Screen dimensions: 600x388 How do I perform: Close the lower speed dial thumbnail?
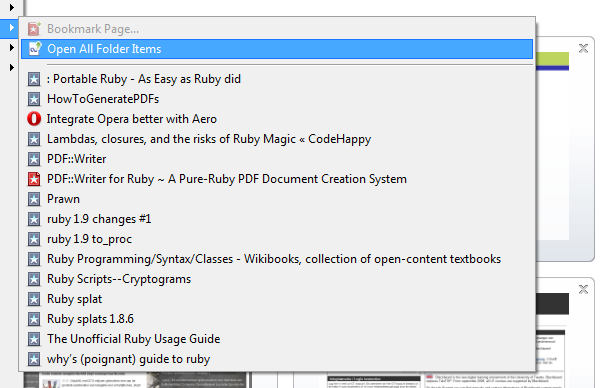(583, 289)
